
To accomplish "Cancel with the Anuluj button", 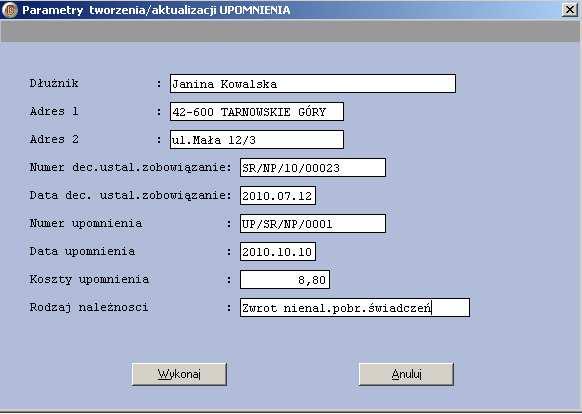I will (406, 374).
